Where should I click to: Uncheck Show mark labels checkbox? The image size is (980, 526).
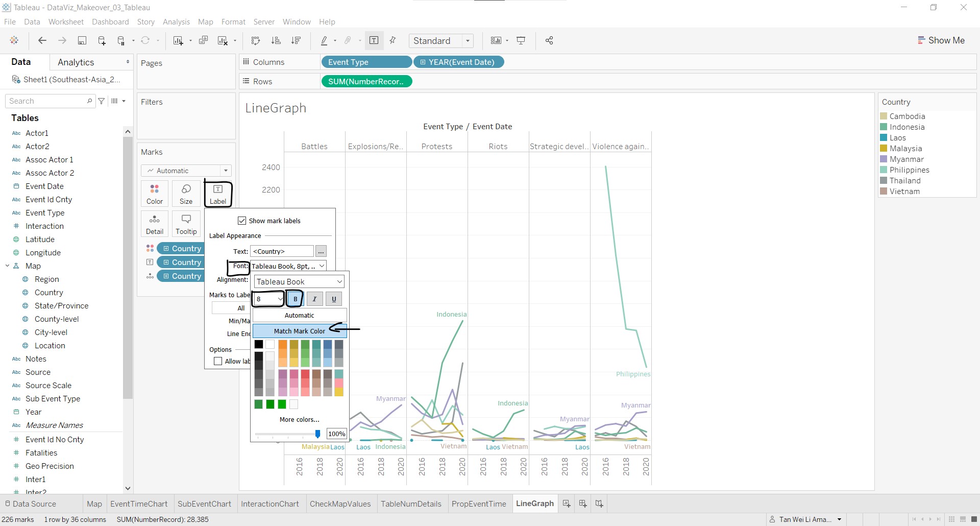point(242,221)
